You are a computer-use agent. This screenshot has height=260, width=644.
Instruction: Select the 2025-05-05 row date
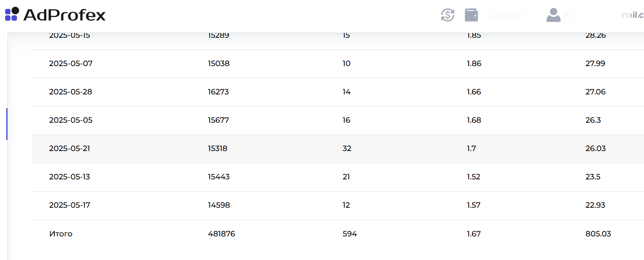point(71,120)
